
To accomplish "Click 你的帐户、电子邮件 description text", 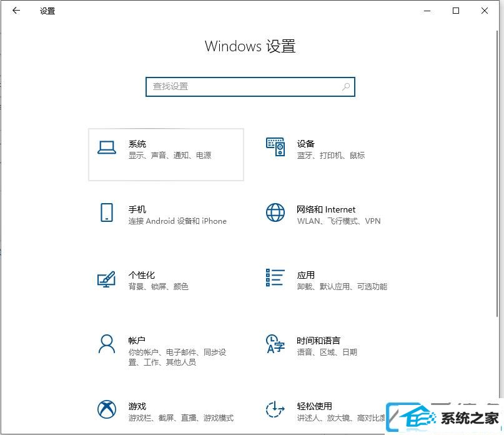I will click(x=177, y=357).
